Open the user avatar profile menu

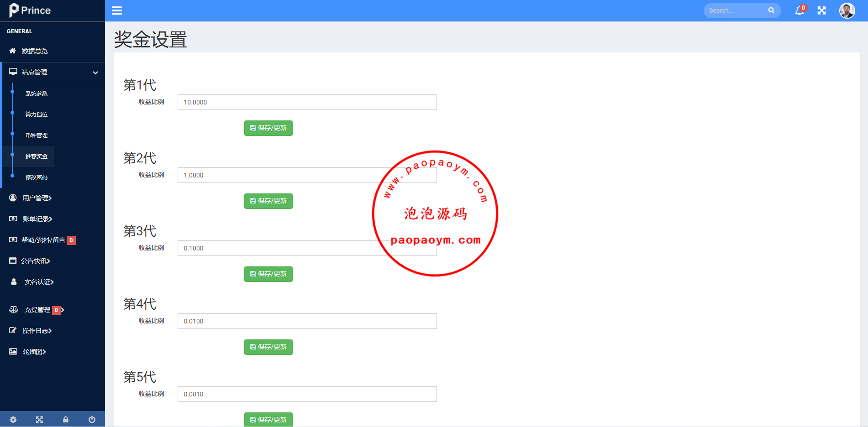point(847,10)
